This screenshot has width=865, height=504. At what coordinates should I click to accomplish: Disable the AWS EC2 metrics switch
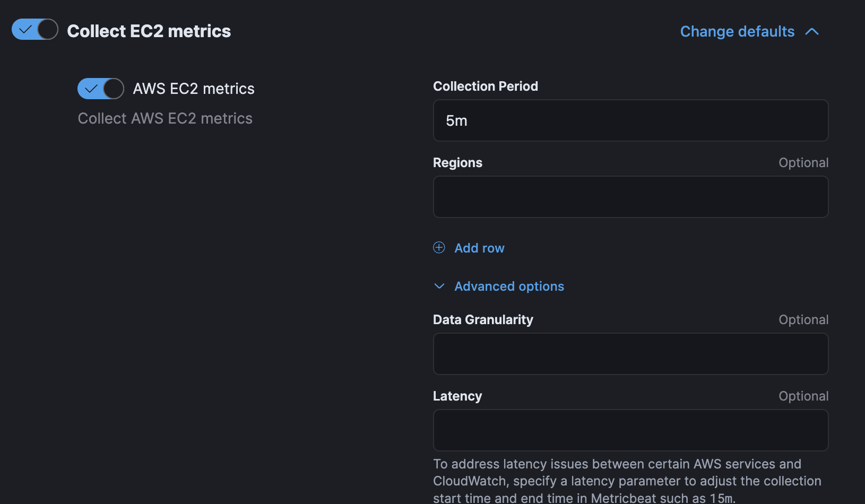(101, 89)
